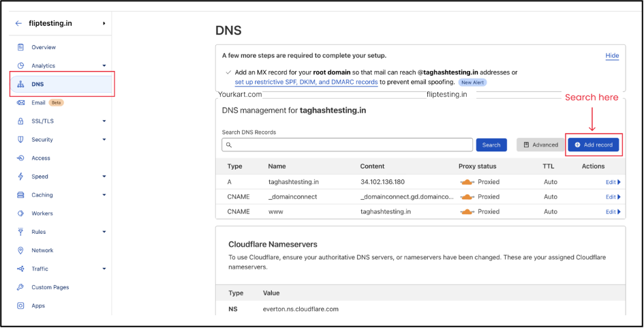Click the IP address 34.102.136.180
Image resolution: width=644 pixels, height=328 pixels.
coord(383,181)
